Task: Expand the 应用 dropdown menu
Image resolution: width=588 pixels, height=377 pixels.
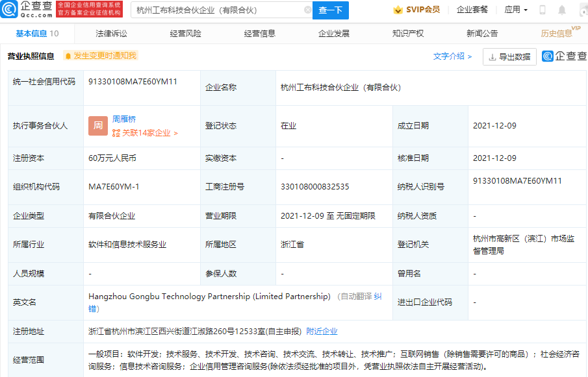Action: [x=516, y=10]
